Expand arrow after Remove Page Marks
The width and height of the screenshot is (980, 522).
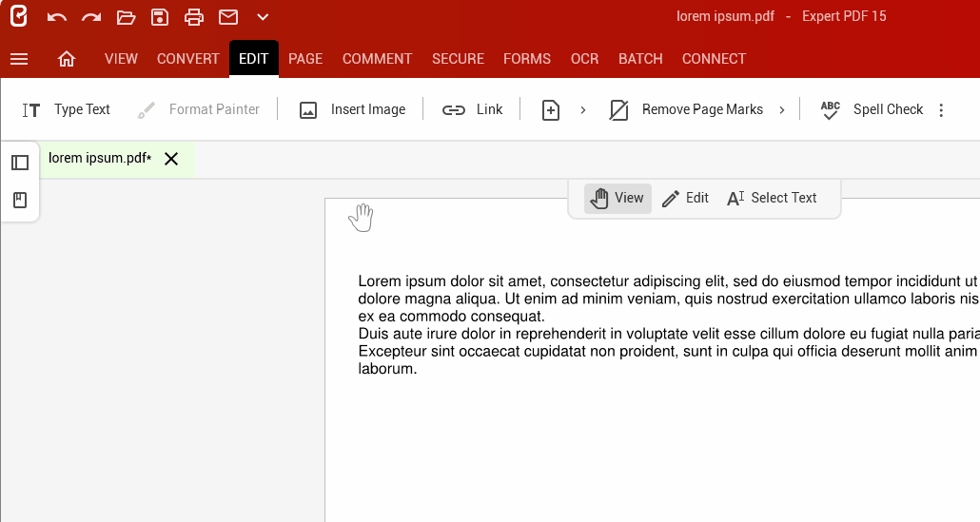[782, 110]
